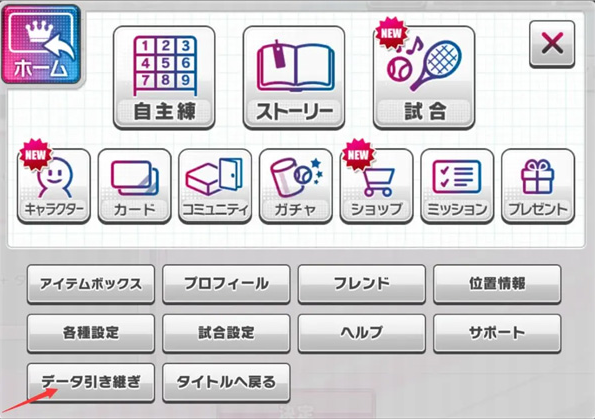Screen dimensions: 595x419
Task: Select データ引き継ぎ data transfer button
Action: pyautogui.click(x=91, y=383)
